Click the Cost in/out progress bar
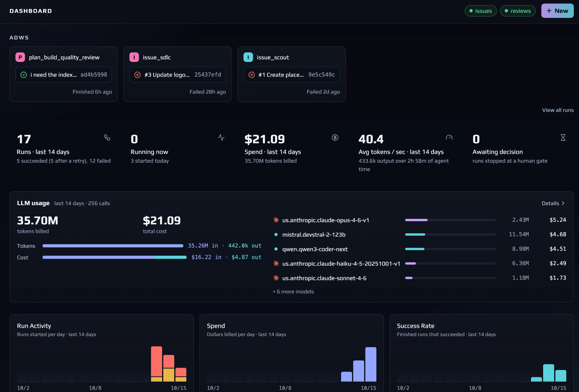This screenshot has width=579, height=392. tap(114, 257)
